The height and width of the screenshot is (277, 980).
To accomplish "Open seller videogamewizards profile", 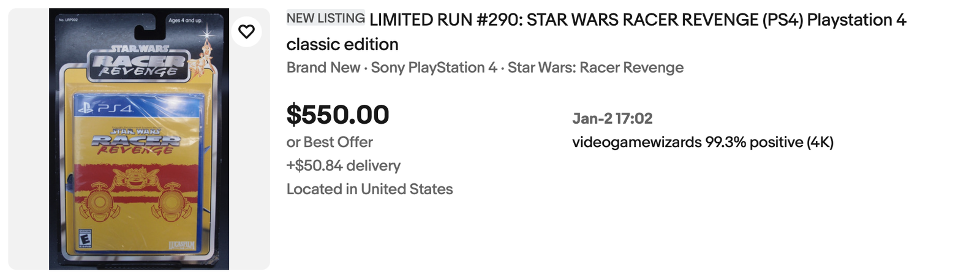I will click(636, 142).
